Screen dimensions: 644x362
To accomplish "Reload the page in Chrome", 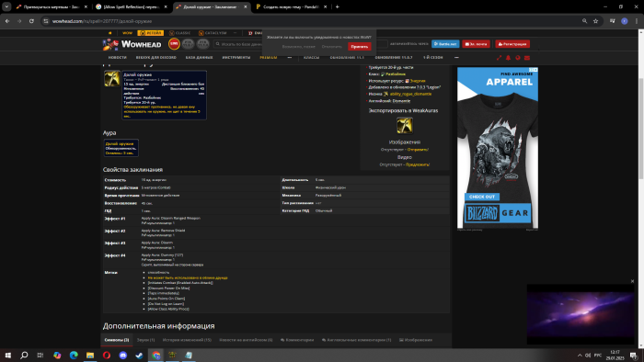I will pyautogui.click(x=31, y=21).
